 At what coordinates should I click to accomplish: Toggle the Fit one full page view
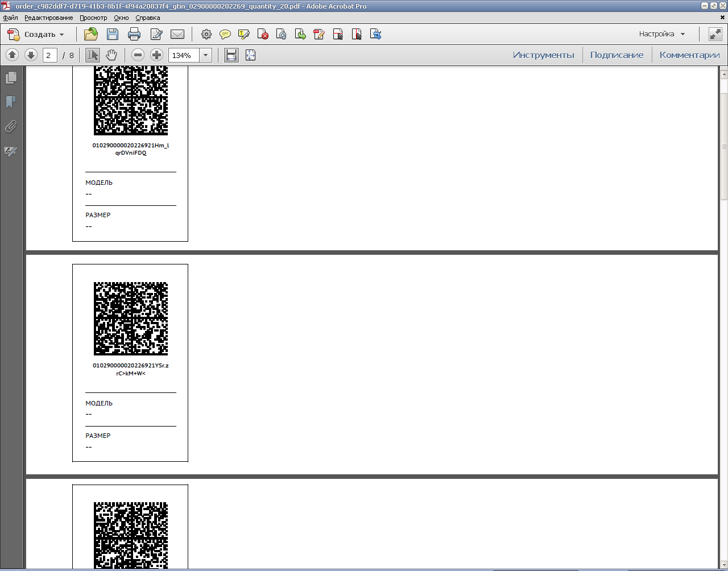(x=250, y=55)
